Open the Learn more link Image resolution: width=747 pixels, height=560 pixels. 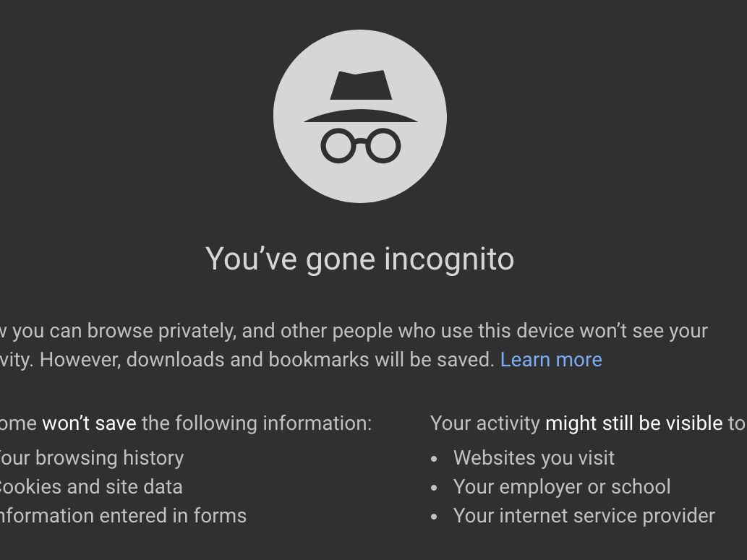point(551,360)
